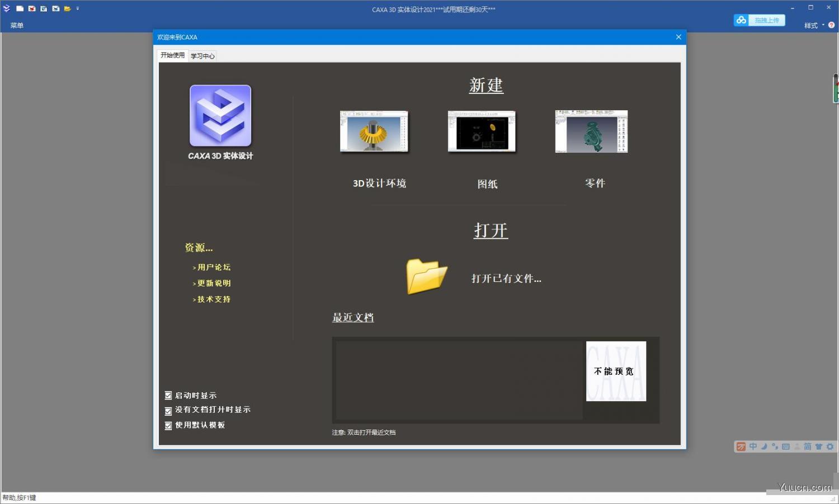Expand the quick access toolbar customize arrow

pos(78,8)
